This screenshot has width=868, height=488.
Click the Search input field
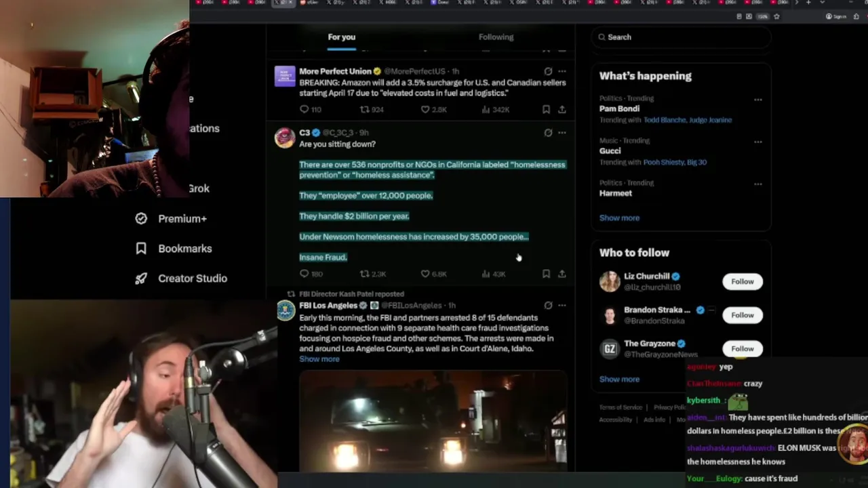681,37
